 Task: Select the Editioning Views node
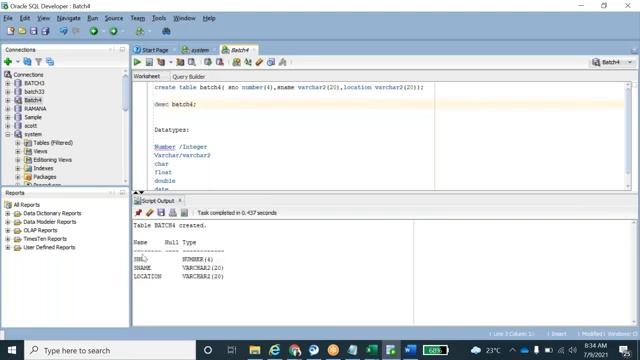(52, 160)
